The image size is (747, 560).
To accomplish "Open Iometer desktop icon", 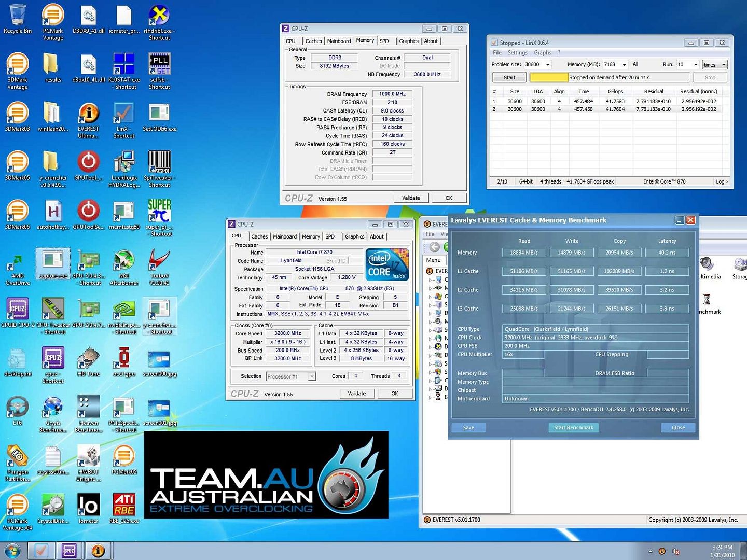I will coord(88,509).
